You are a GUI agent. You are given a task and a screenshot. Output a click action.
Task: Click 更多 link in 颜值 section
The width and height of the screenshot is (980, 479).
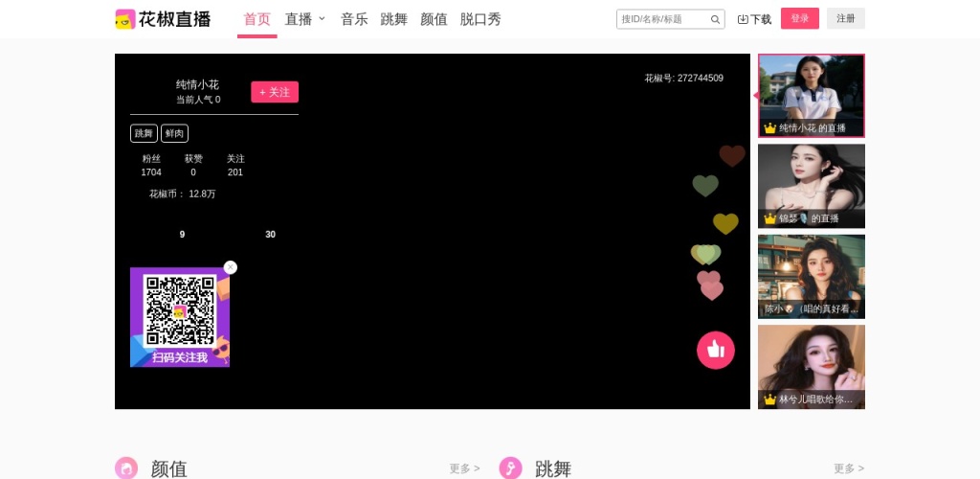click(464, 468)
